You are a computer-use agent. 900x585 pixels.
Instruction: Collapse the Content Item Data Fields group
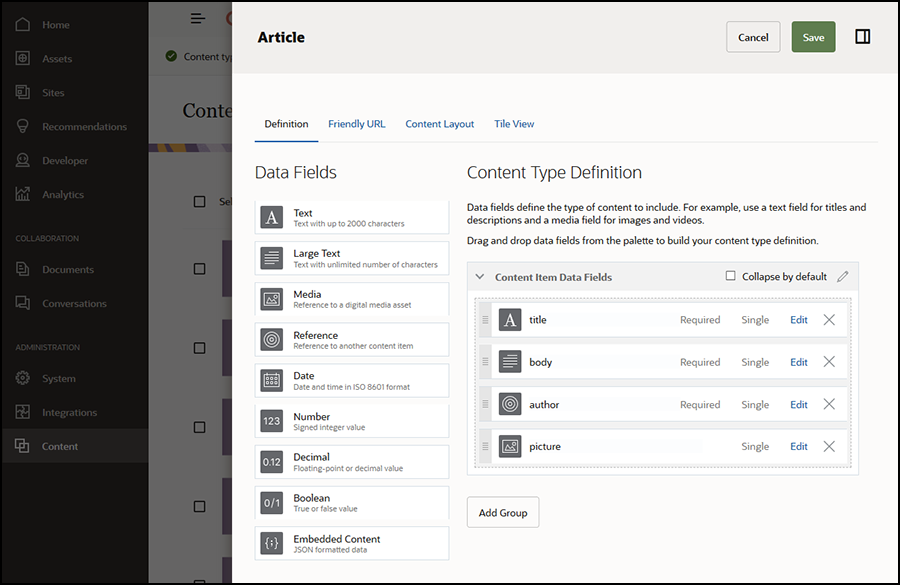tap(480, 277)
